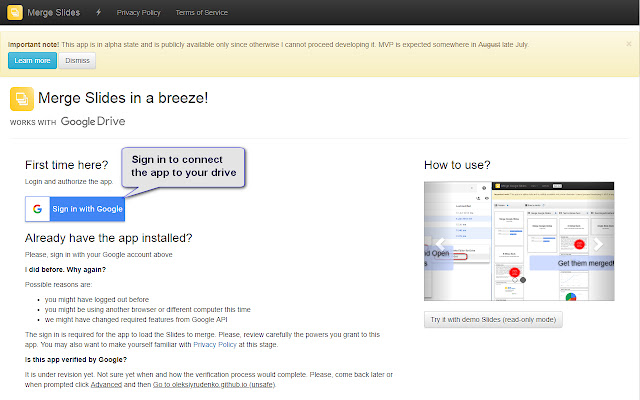Click 'Please, sign in with your Google account above'
This screenshot has width=640, height=400.
(98, 255)
